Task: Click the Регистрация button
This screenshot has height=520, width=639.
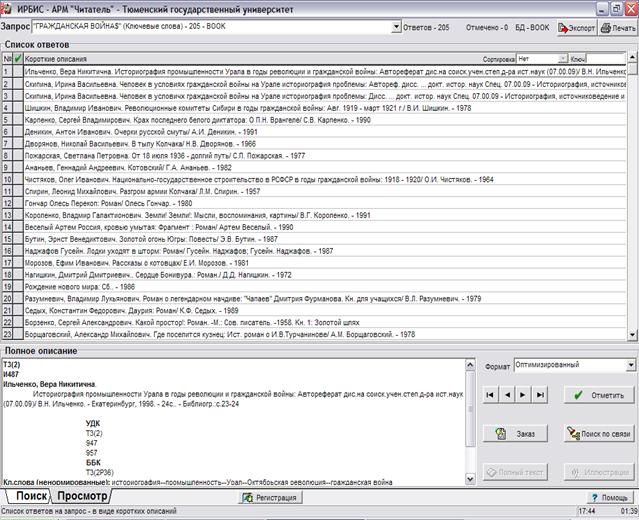Action: click(x=269, y=497)
